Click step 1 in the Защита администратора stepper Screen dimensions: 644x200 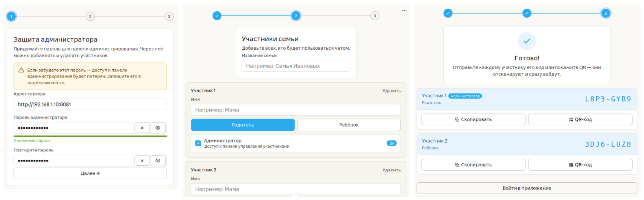click(x=11, y=17)
